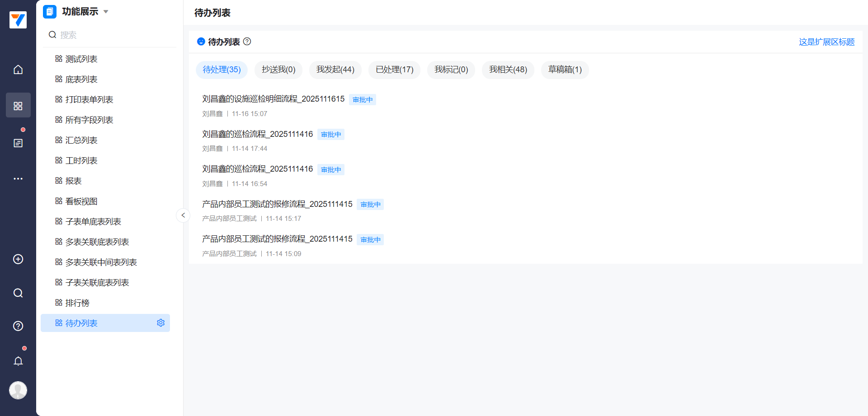Expand the 功能展示 dropdown arrow
This screenshot has width=868, height=416.
106,12
